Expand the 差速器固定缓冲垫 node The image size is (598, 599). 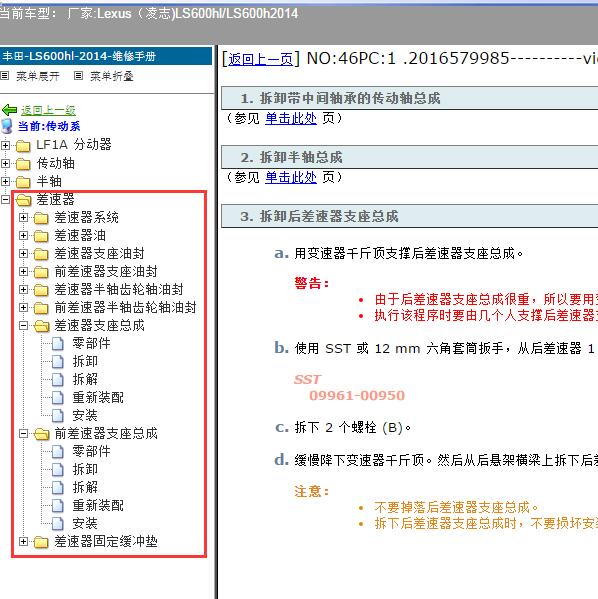pyautogui.click(x=23, y=541)
